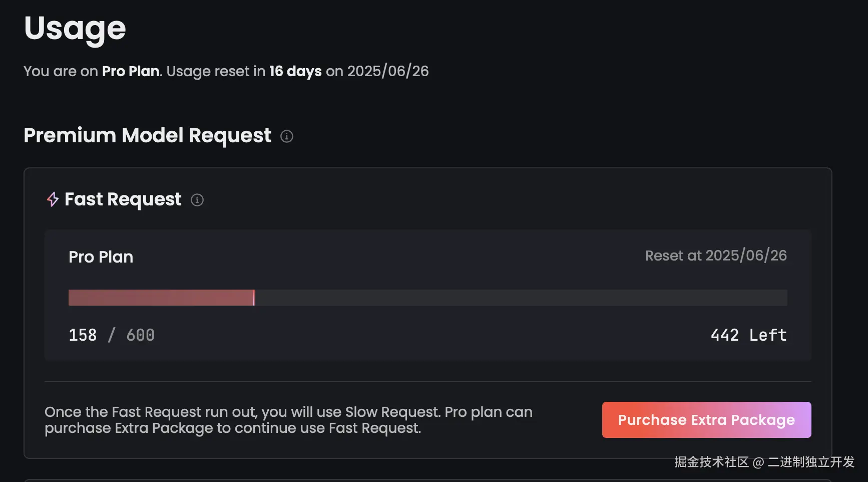This screenshot has width=868, height=482.
Task: Click the 442 Left remaining count
Action: [x=749, y=335]
